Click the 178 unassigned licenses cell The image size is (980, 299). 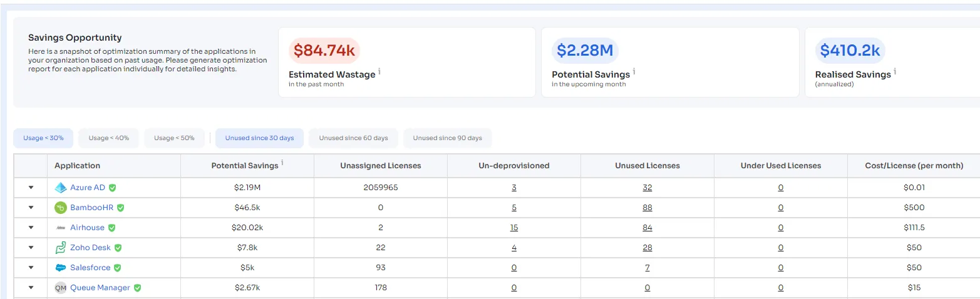click(x=381, y=288)
